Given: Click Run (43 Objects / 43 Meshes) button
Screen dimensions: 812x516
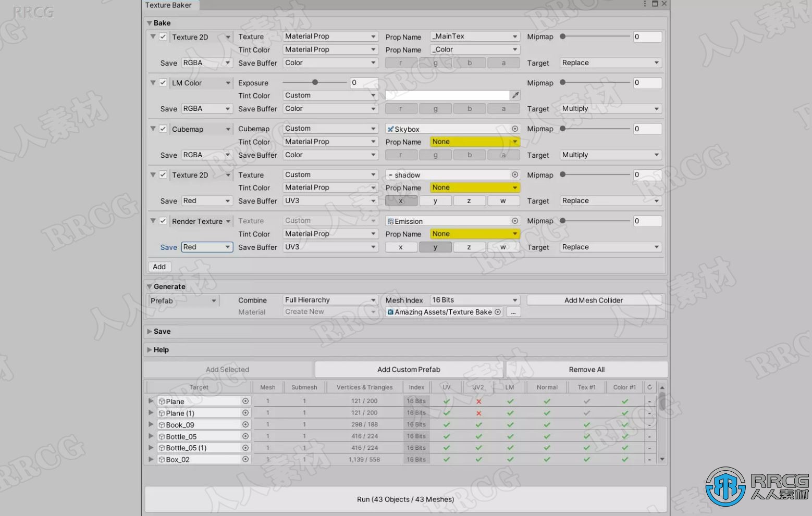Looking at the screenshot, I should pyautogui.click(x=405, y=499).
